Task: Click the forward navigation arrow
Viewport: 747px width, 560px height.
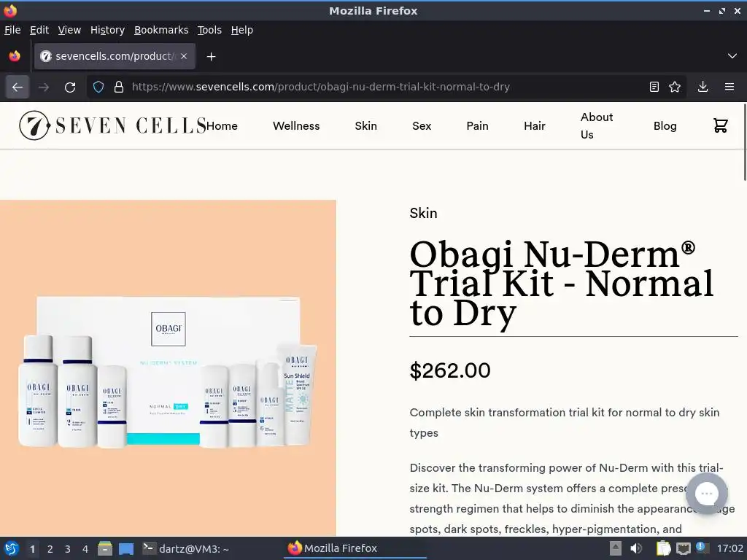Action: tap(44, 87)
